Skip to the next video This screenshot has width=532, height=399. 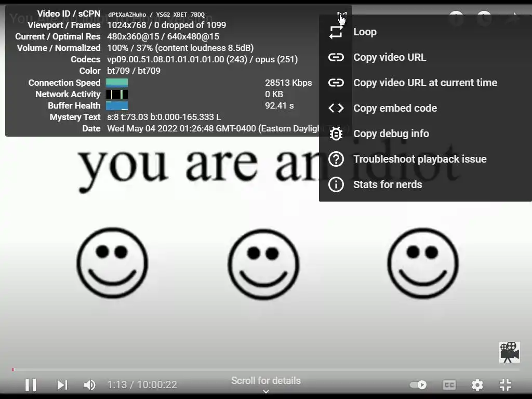click(x=62, y=385)
